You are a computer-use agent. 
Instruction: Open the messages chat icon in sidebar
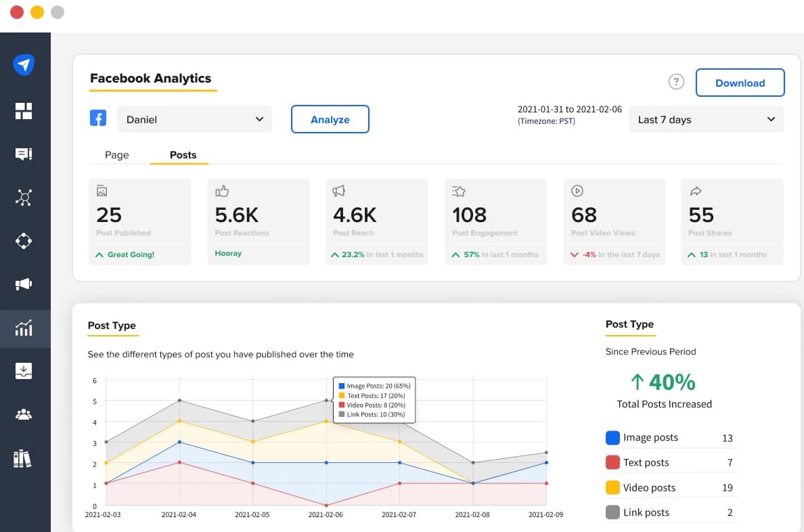pos(24,154)
